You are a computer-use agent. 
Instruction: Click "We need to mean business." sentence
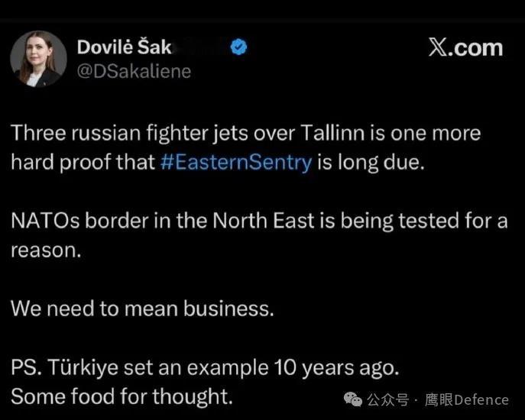click(142, 309)
